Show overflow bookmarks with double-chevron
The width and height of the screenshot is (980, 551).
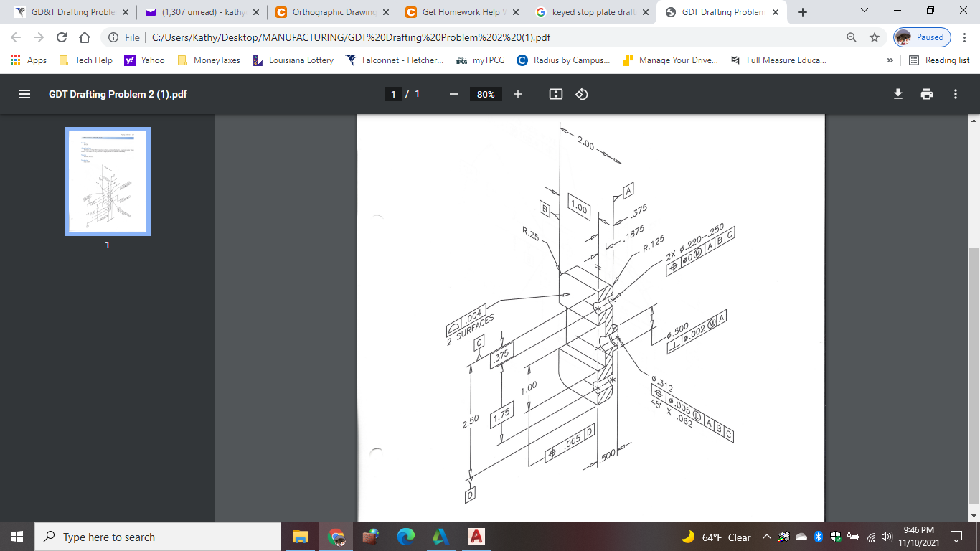point(890,60)
